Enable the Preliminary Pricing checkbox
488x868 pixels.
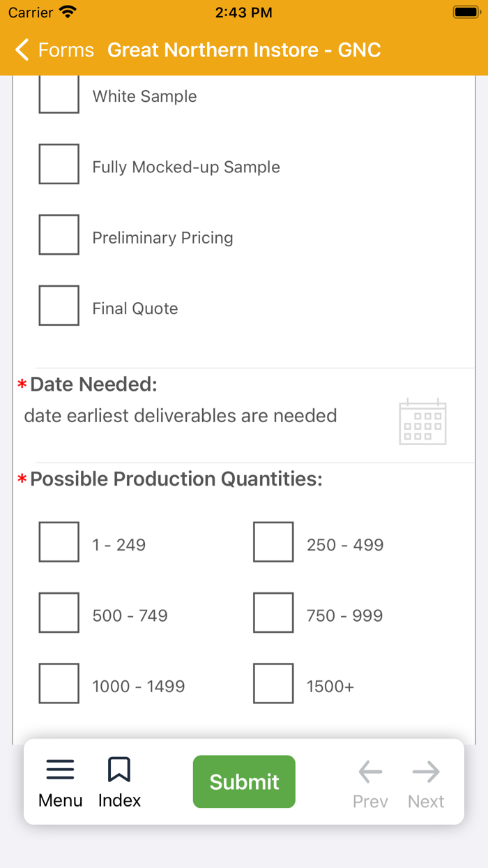coord(59,234)
